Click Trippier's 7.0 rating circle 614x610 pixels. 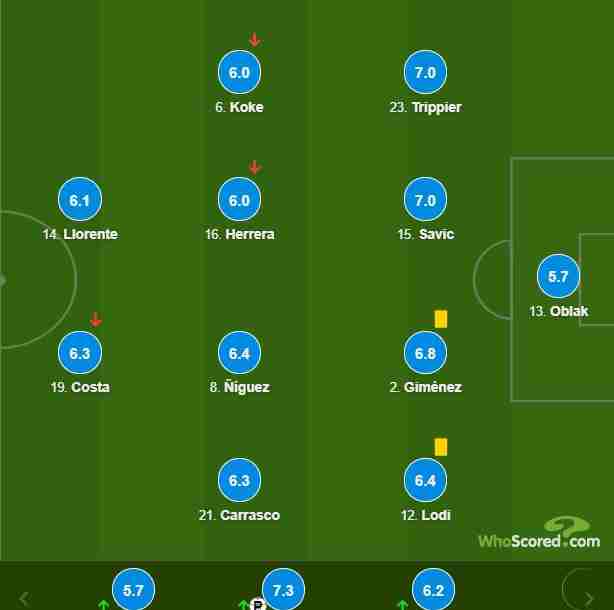425,72
